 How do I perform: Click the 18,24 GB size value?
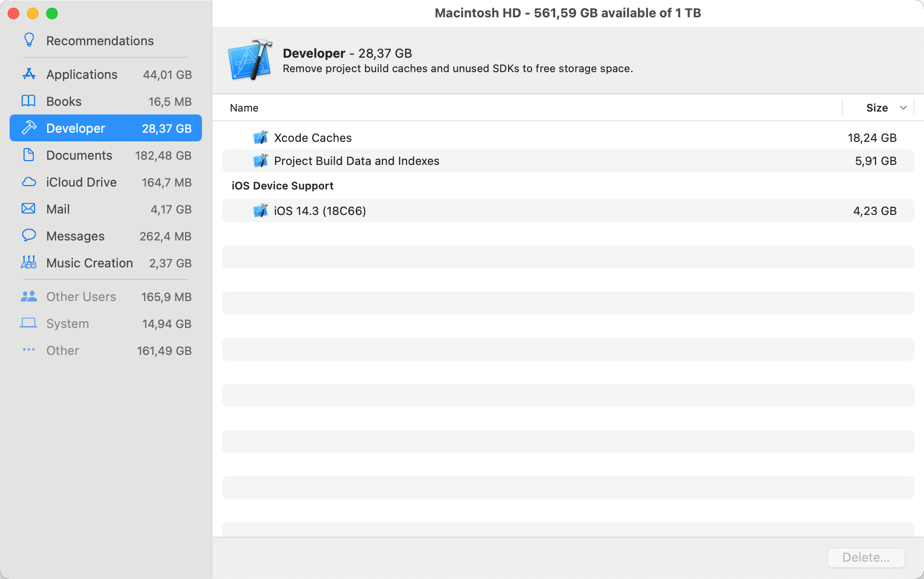[872, 138]
